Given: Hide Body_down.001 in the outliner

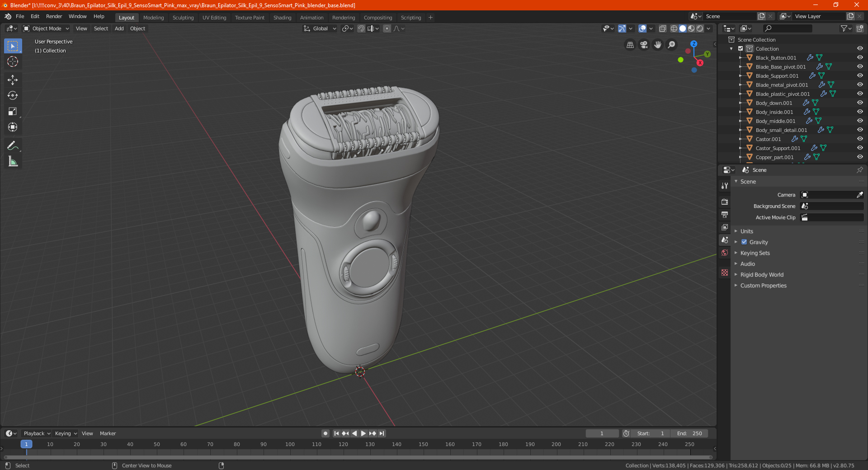Looking at the screenshot, I should 860,103.
